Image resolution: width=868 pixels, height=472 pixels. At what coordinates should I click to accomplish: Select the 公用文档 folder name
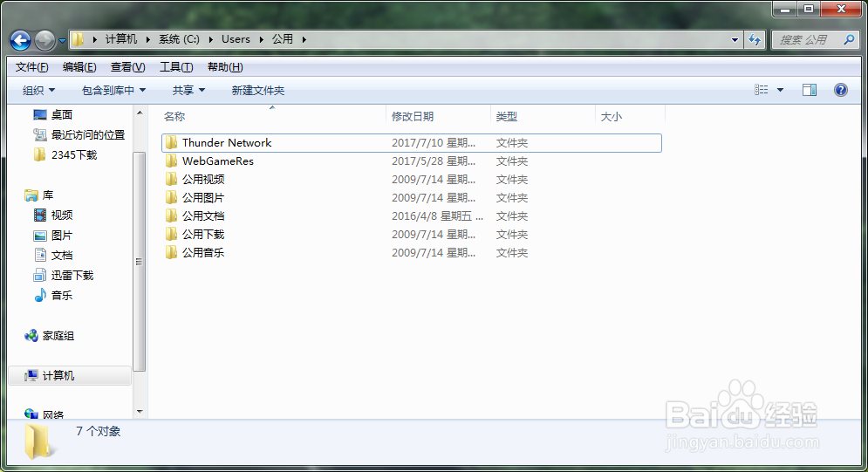pyautogui.click(x=203, y=215)
